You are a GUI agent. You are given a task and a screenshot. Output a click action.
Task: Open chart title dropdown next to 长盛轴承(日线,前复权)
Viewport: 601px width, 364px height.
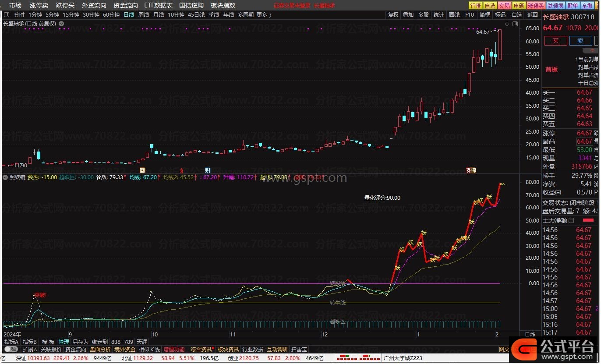coord(61,24)
